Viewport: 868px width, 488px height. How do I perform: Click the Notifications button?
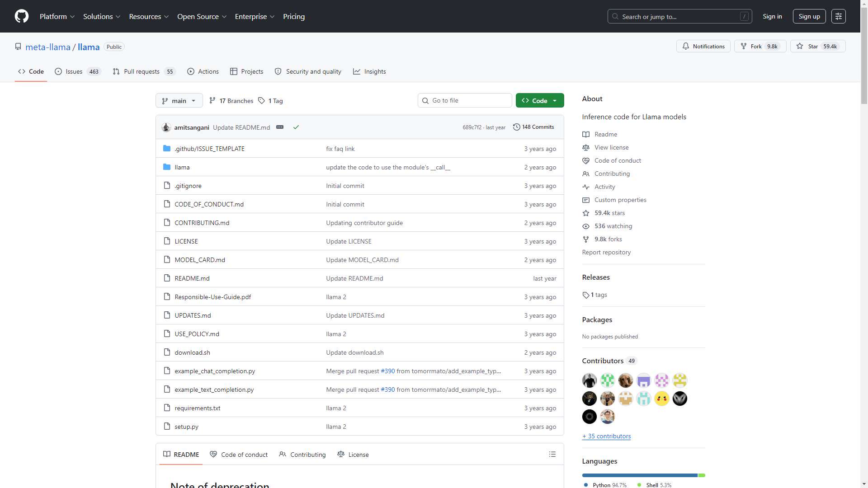[x=703, y=46]
